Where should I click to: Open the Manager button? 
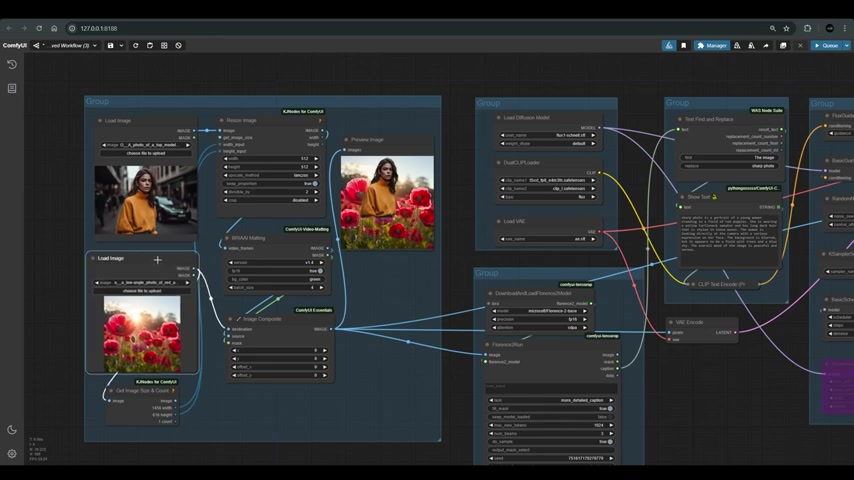[711, 46]
